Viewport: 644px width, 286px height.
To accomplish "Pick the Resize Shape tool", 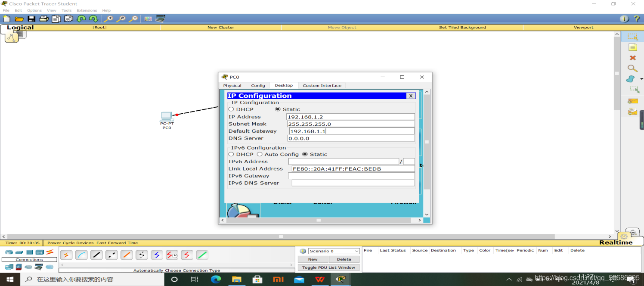I will pyautogui.click(x=634, y=89).
